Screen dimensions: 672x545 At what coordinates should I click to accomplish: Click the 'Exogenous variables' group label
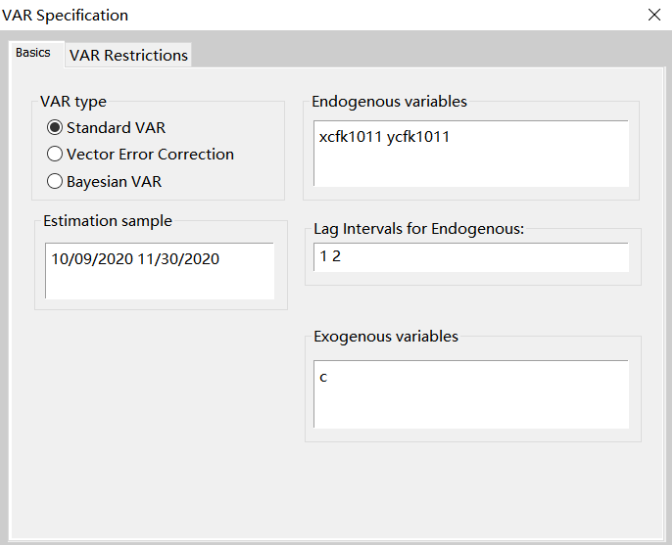click(386, 336)
